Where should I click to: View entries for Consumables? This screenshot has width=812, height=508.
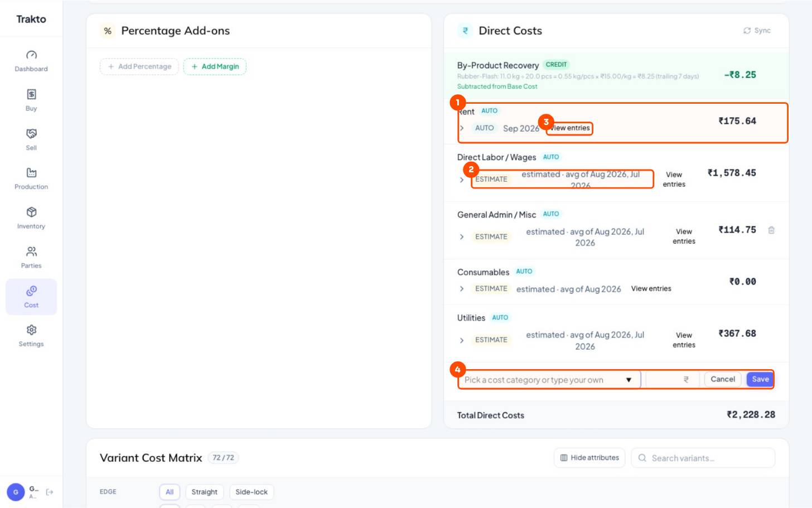pos(651,288)
